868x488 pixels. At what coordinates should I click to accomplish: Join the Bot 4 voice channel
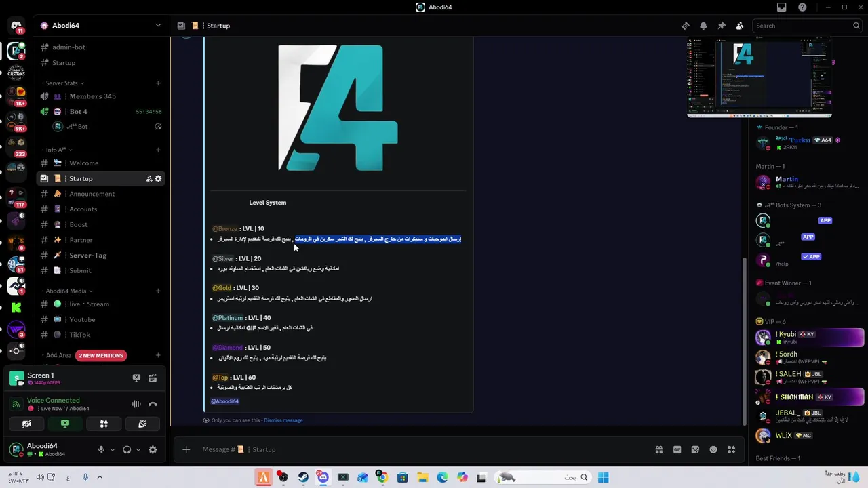click(x=101, y=111)
